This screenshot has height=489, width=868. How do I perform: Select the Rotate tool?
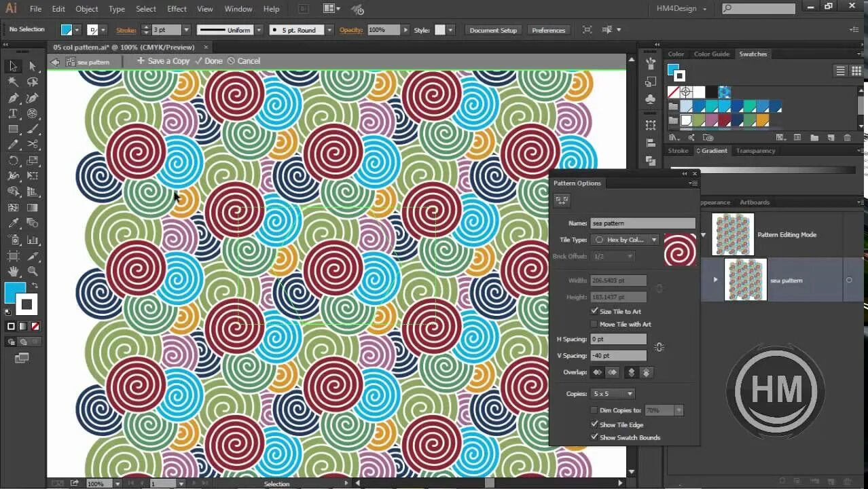coord(13,161)
